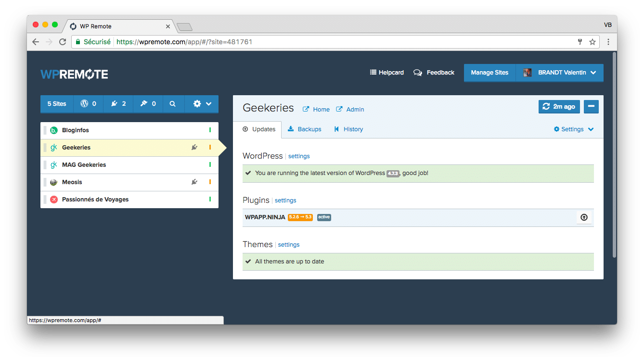Click the VB profile indicator
The width and height of the screenshot is (644, 363).
[608, 25]
